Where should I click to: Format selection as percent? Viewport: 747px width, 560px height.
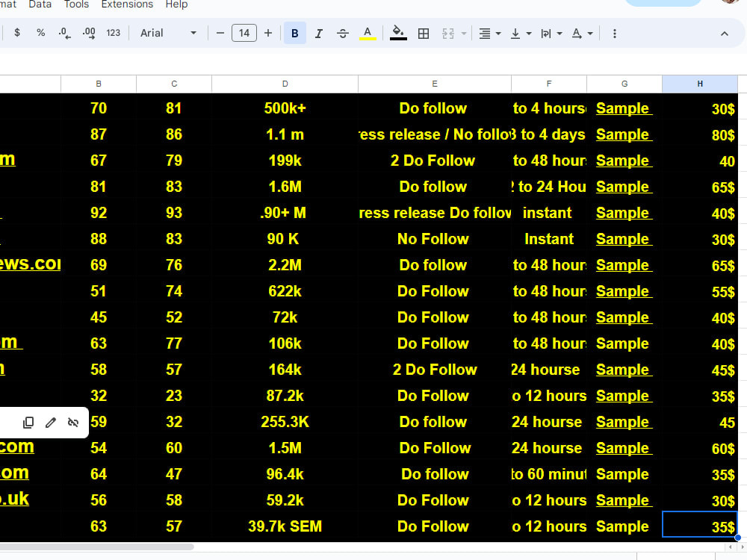click(x=41, y=33)
